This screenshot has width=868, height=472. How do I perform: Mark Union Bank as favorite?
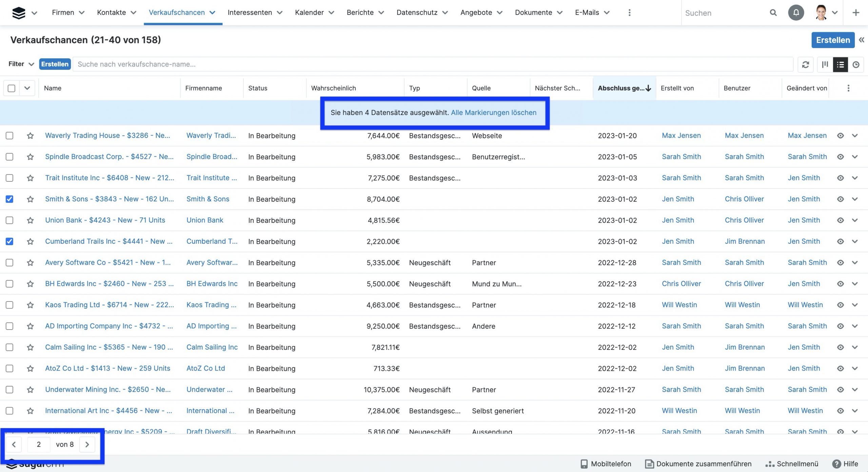tap(30, 220)
